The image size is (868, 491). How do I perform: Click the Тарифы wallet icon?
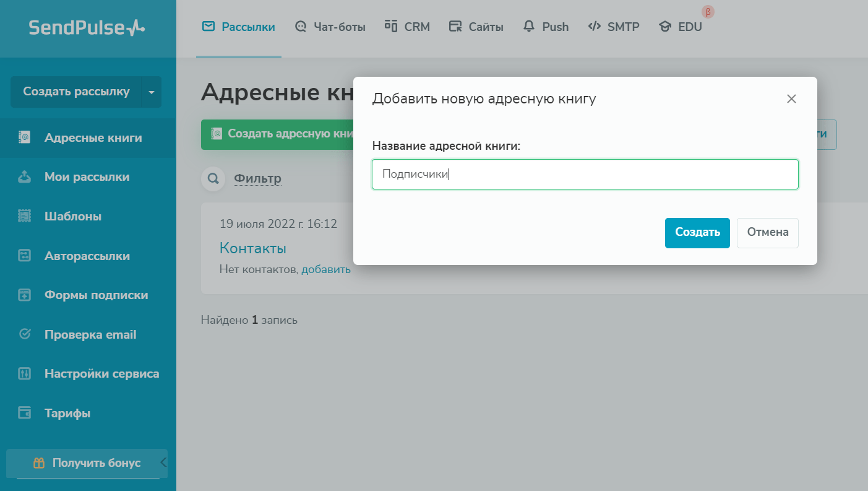[25, 413]
